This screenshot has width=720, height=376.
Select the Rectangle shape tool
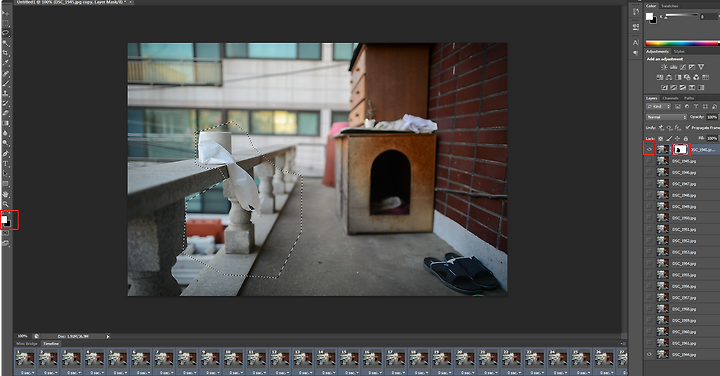pos(6,184)
